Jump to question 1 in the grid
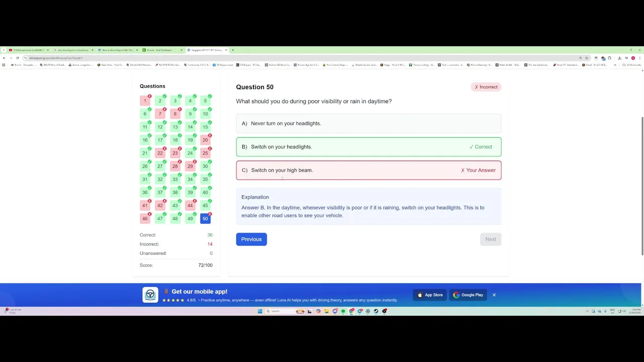The image size is (644, 362). pyautogui.click(x=145, y=101)
